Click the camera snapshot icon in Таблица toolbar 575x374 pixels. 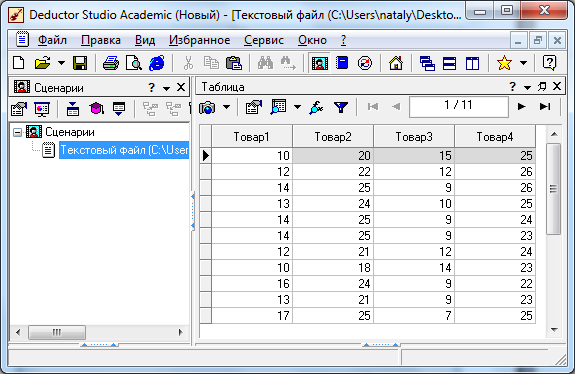[207, 107]
